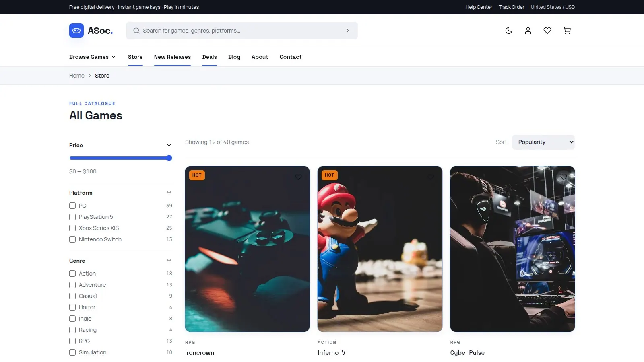644x362 pixels.
Task: Tick the RPG genre checkbox
Action: point(72,341)
